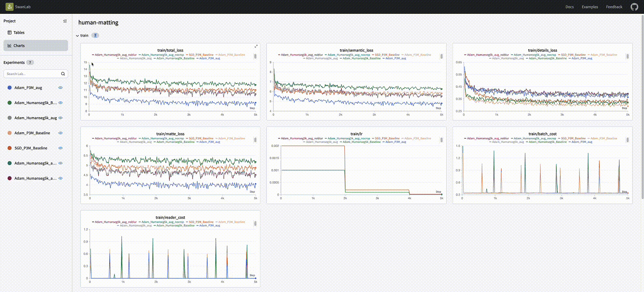Open the Feedback link
The width and height of the screenshot is (644, 292).
614,7
